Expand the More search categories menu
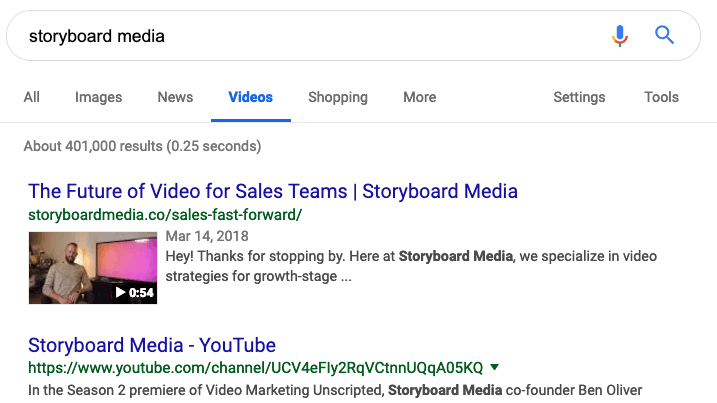 point(420,97)
